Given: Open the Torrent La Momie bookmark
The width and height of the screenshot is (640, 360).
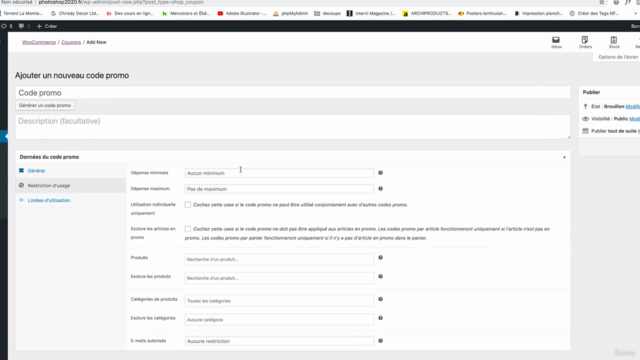Looking at the screenshot, I should click(x=22, y=13).
